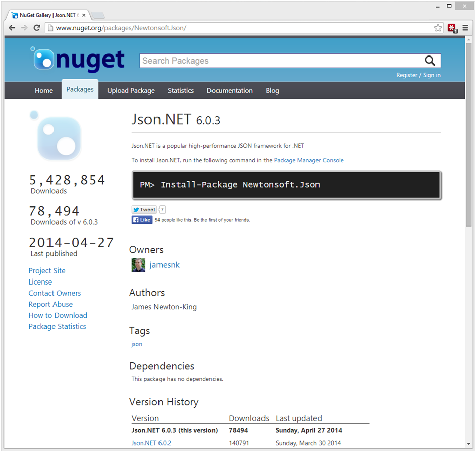Click the search magnifier icon
This screenshot has width=476, height=452.
pos(430,61)
